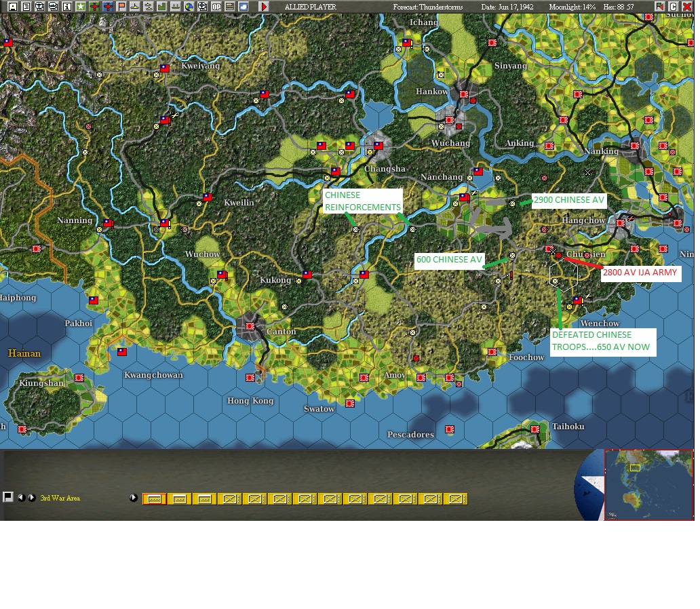Click the OP toolbar button
The image size is (700, 609).
[x=216, y=6]
